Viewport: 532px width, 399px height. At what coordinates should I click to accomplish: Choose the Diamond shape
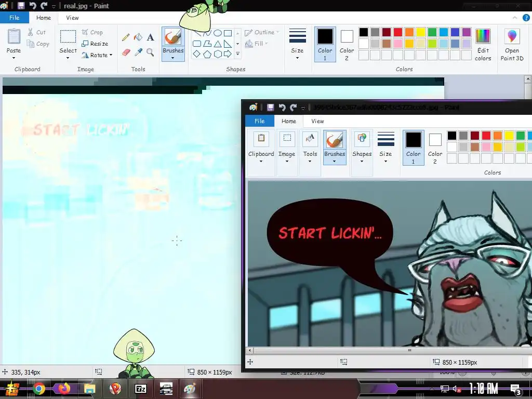point(197,54)
